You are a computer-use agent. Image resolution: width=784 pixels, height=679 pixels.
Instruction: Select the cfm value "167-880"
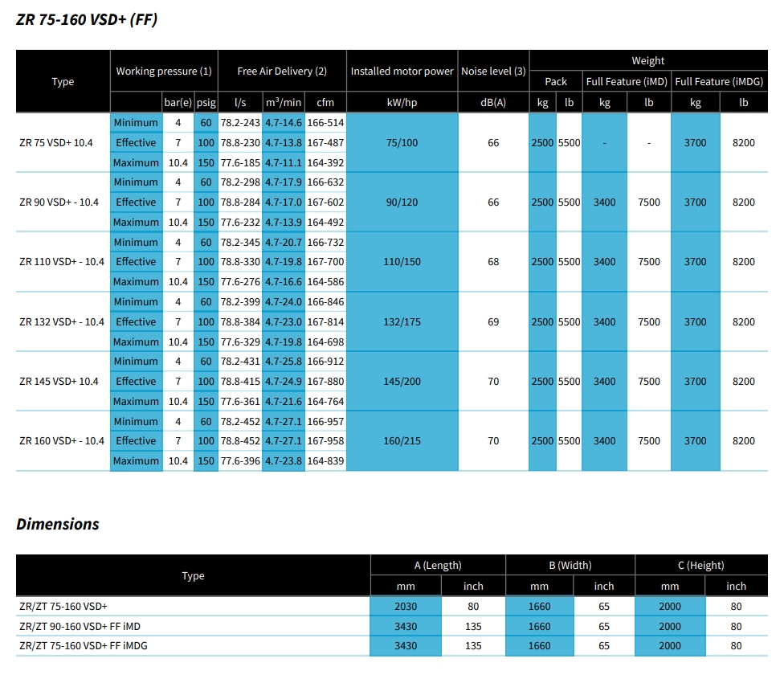(325, 381)
